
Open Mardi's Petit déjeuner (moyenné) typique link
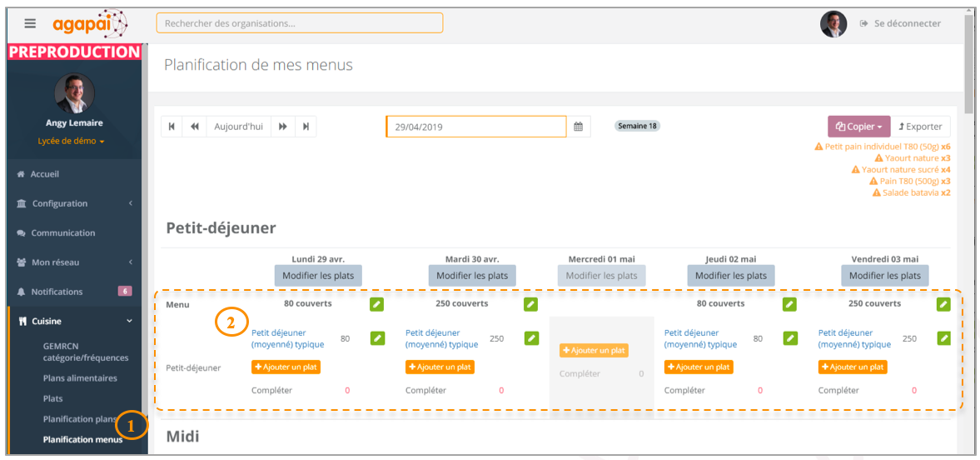(442, 338)
